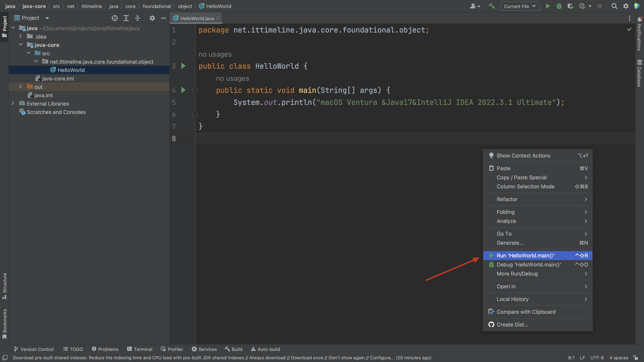Open the profiler toolbar dropdown arrow

coord(590,6)
